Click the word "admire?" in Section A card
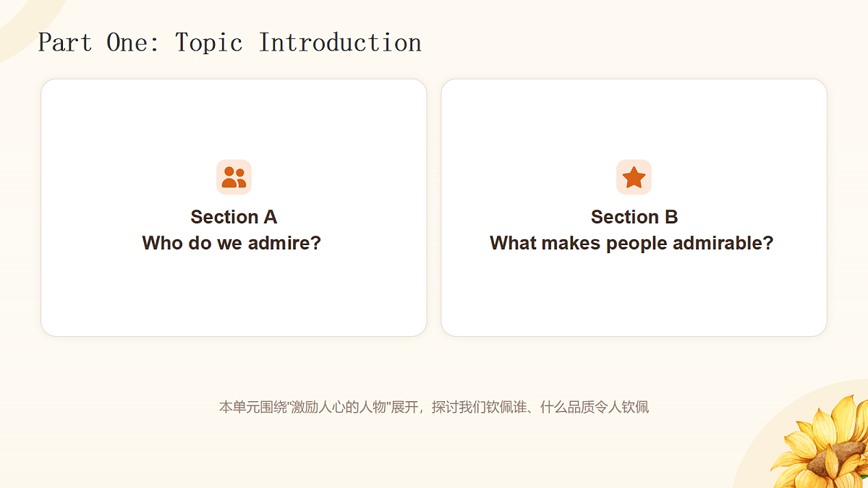 pos(284,243)
